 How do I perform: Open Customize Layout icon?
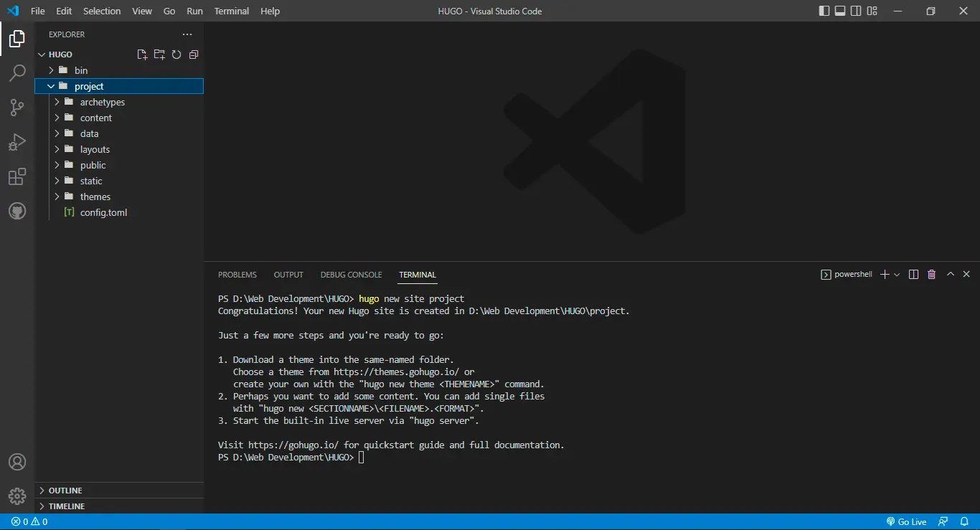pyautogui.click(x=872, y=11)
